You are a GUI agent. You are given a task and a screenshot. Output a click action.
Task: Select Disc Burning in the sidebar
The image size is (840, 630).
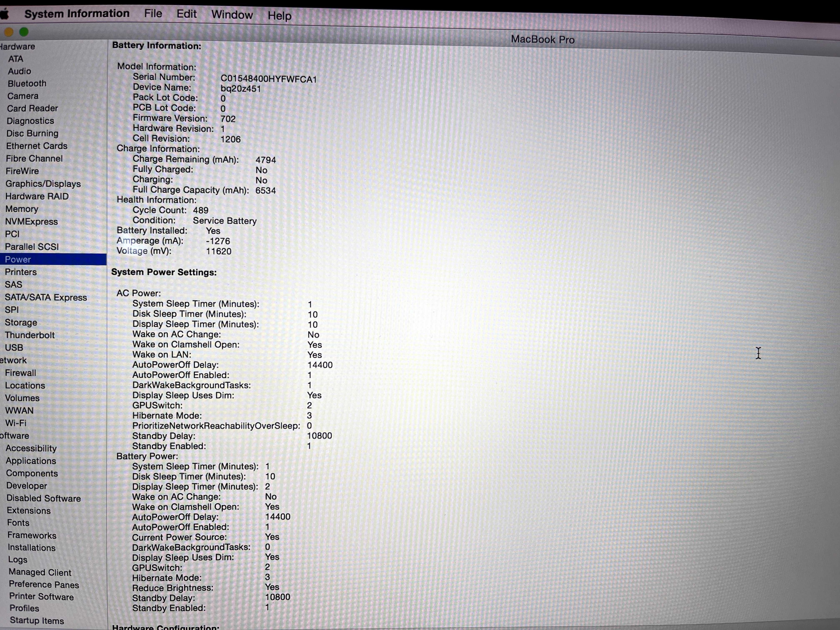coord(32,134)
